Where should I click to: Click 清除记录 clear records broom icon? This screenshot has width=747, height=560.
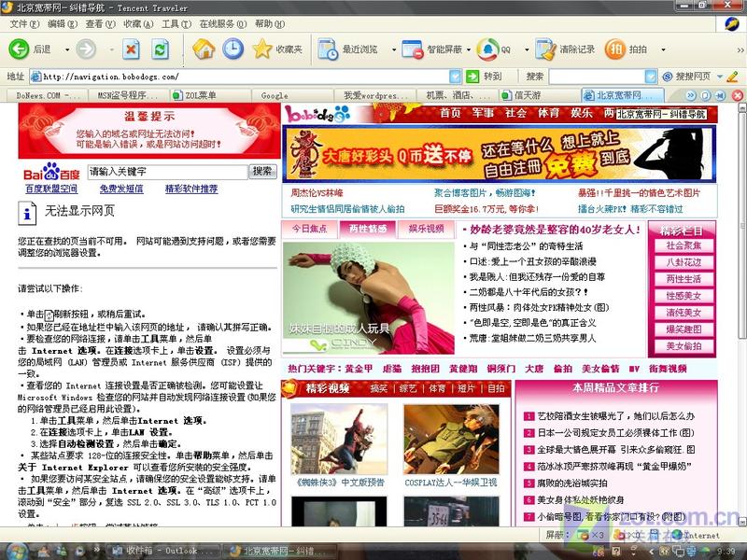point(545,49)
